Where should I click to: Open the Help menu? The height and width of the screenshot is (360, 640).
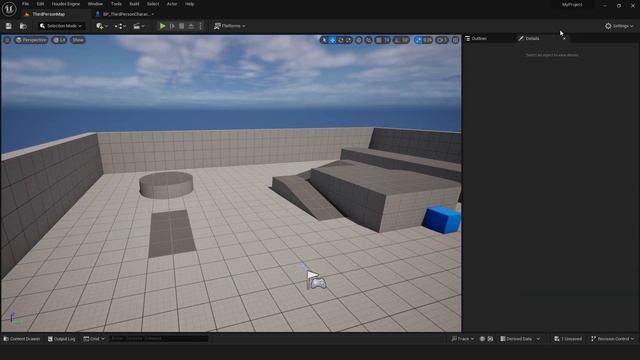tap(189, 4)
